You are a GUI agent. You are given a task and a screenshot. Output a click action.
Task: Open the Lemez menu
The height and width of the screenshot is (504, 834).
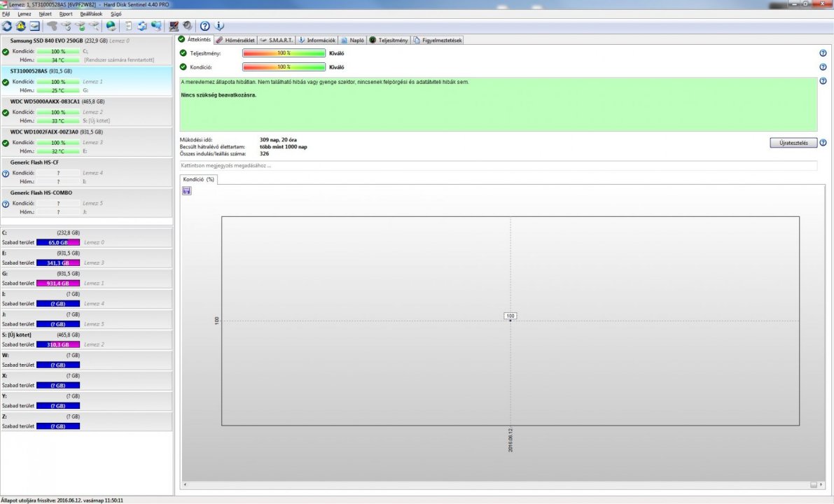coord(25,14)
